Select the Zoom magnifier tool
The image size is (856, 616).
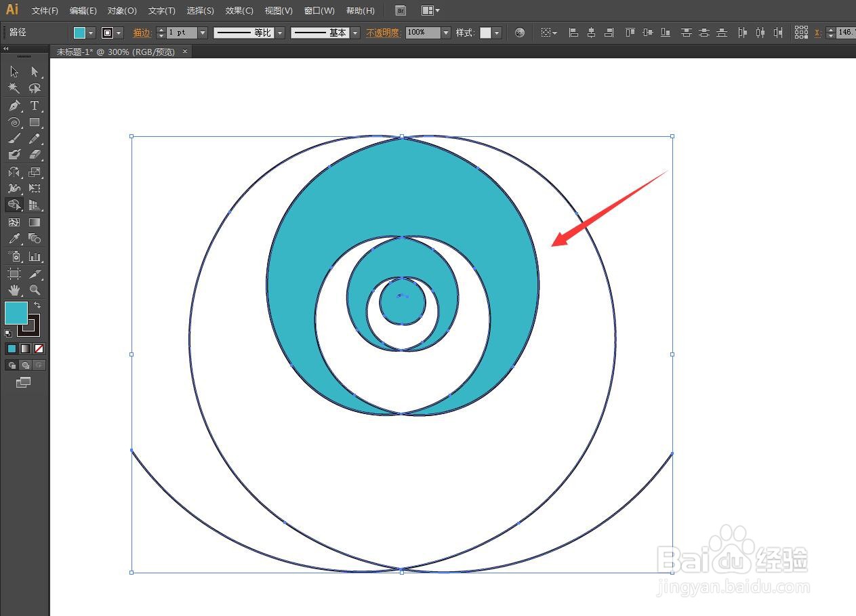tap(35, 290)
